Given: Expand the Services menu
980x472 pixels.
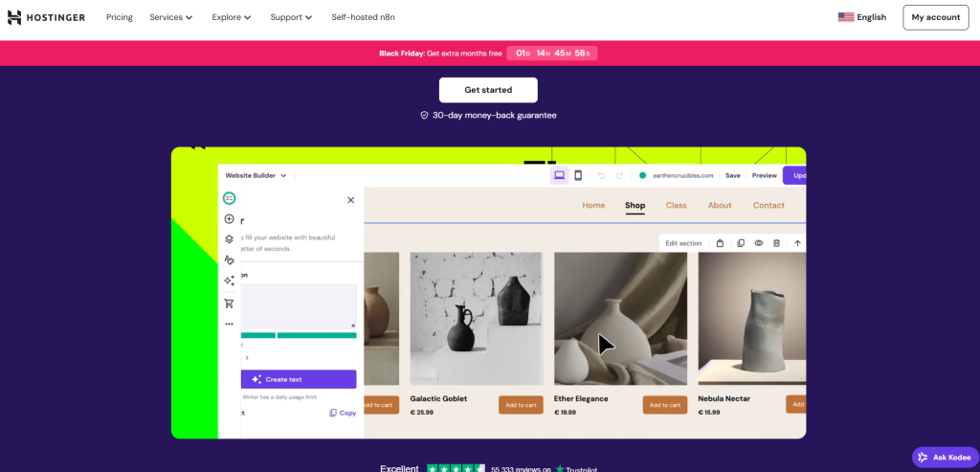Looking at the screenshot, I should 170,17.
